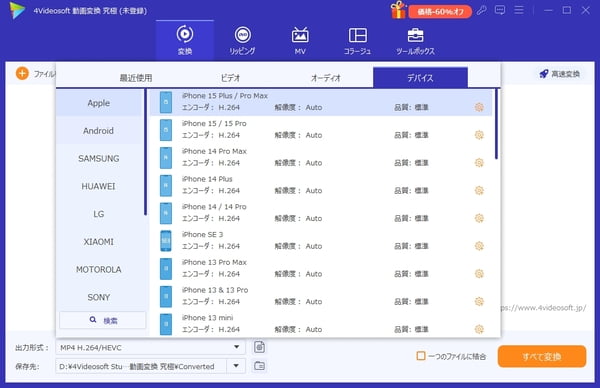Open settings gear for iPhone 15 / 15 Pro
The width and height of the screenshot is (600, 388).
tap(479, 135)
